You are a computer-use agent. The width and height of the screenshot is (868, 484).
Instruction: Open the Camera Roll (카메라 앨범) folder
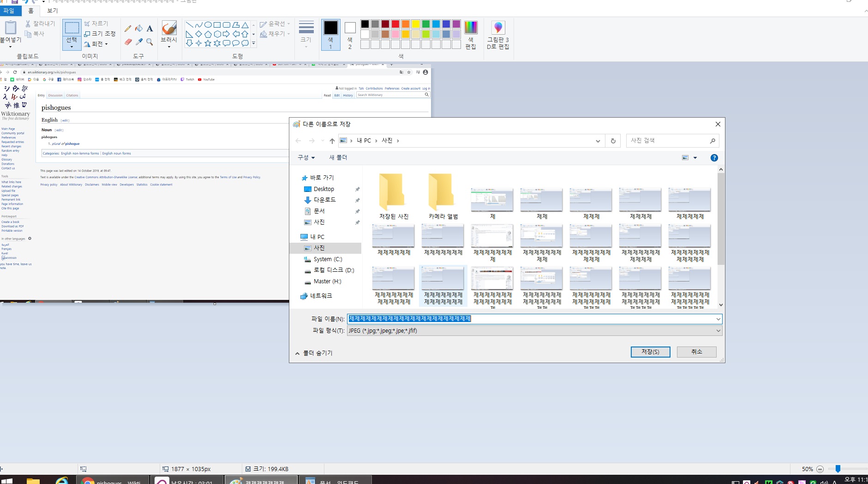pyautogui.click(x=443, y=197)
